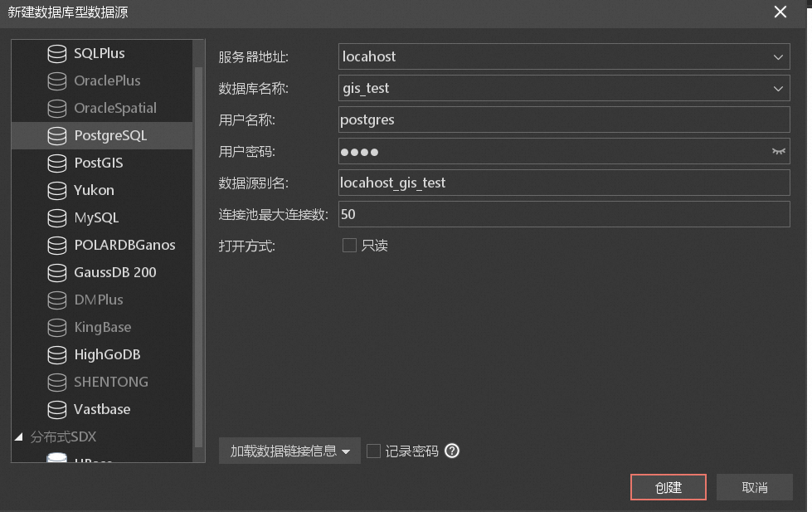The width and height of the screenshot is (812, 512).
Task: Click the Vastbase database icon
Action: tap(57, 410)
